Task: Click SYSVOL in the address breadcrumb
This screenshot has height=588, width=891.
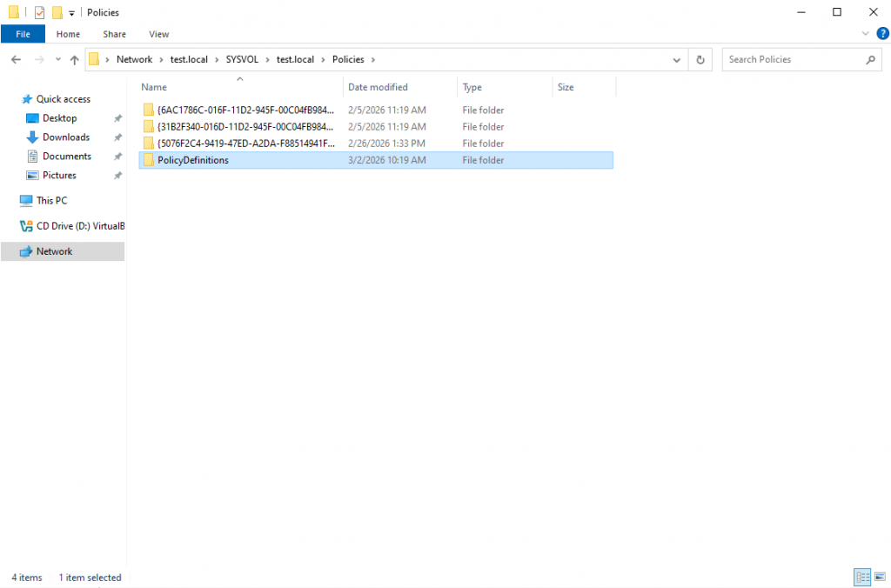Action: coord(243,59)
